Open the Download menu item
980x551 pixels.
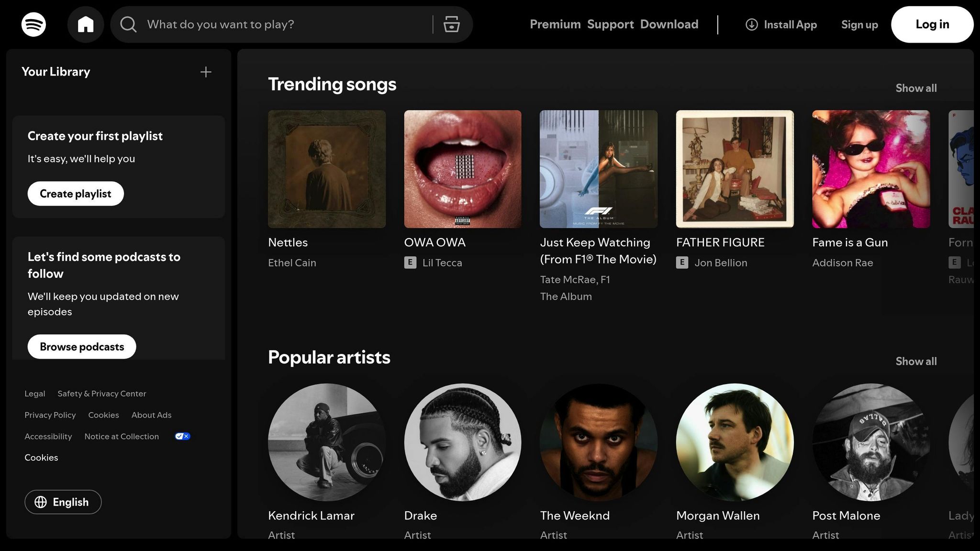pyautogui.click(x=669, y=24)
